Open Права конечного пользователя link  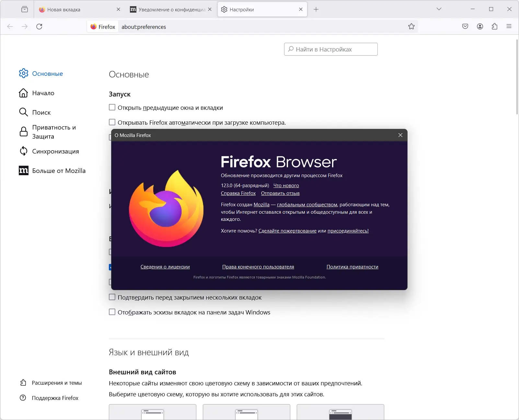[258, 267]
